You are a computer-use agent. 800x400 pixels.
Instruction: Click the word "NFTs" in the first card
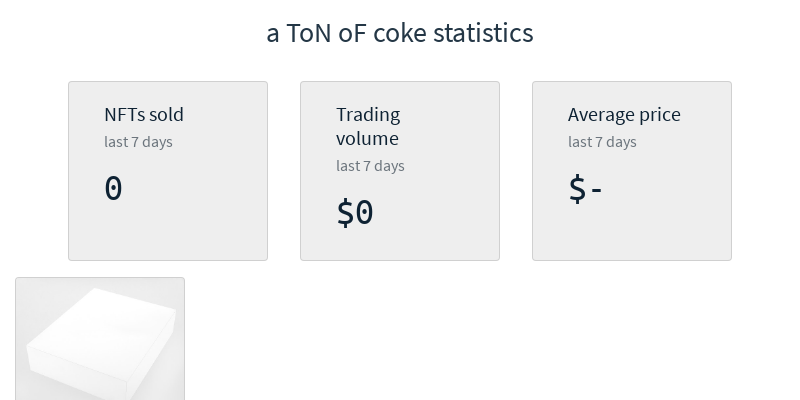pos(123,115)
